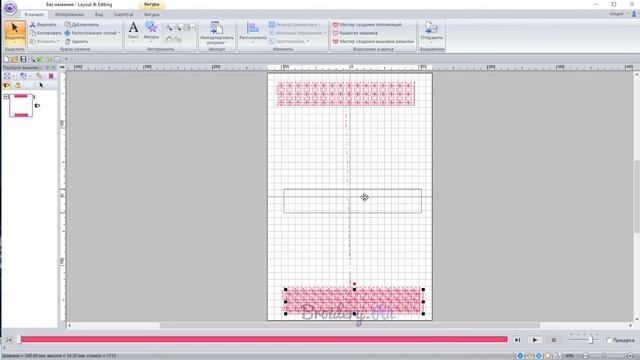The width and height of the screenshot is (640, 360).
Task: Switch to the Фигуры ribbon tab
Action: [x=151, y=14]
